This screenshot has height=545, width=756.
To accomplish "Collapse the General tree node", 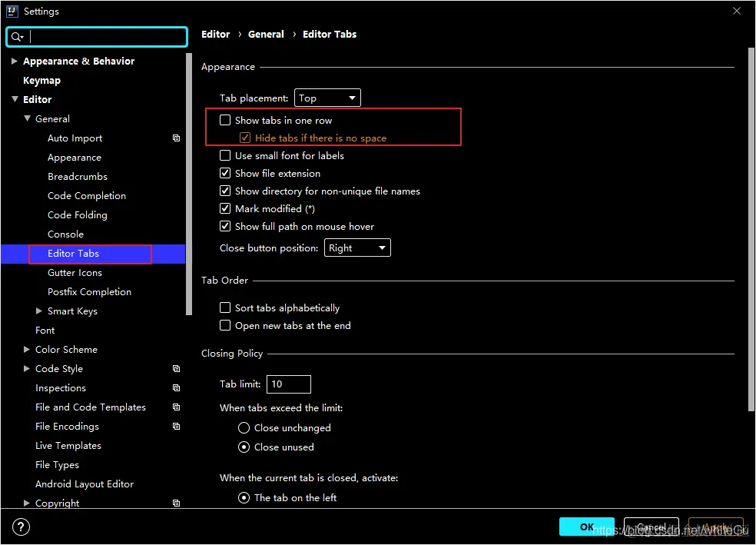I will pos(27,118).
